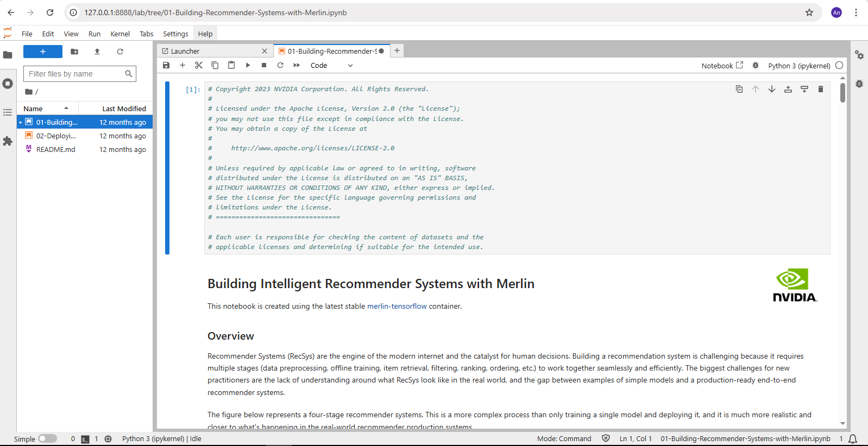Viewport: 868px width, 446px height.
Task: Open Running Terminals and Kernels panel
Action: point(8,84)
